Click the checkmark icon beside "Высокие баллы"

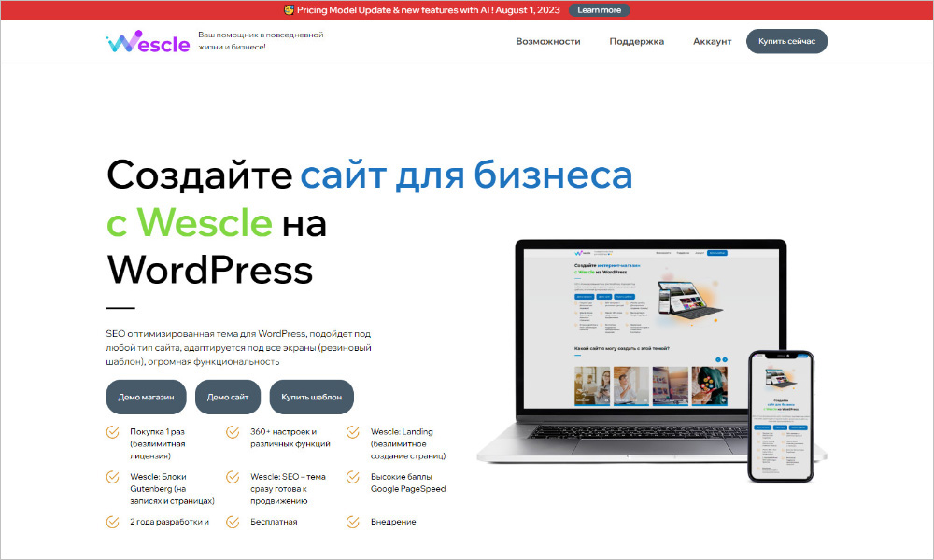point(353,477)
